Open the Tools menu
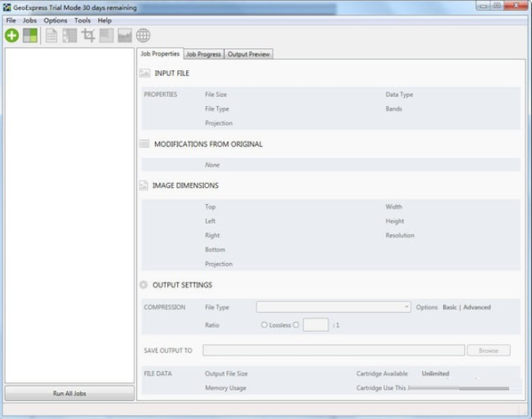The height and width of the screenshot is (419, 532). pyautogui.click(x=82, y=20)
